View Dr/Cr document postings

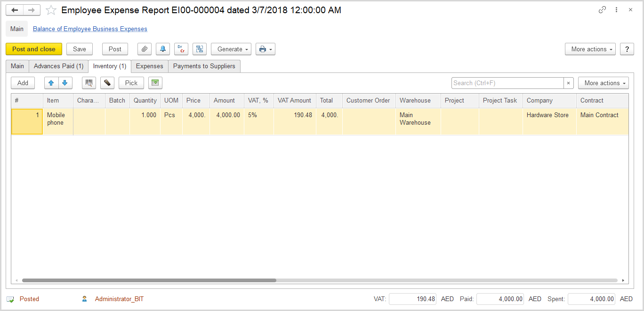(x=181, y=49)
